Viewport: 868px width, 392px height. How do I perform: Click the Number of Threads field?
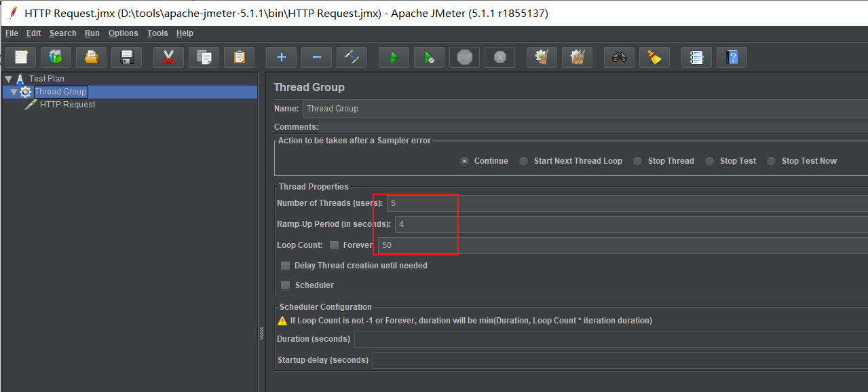(x=626, y=203)
